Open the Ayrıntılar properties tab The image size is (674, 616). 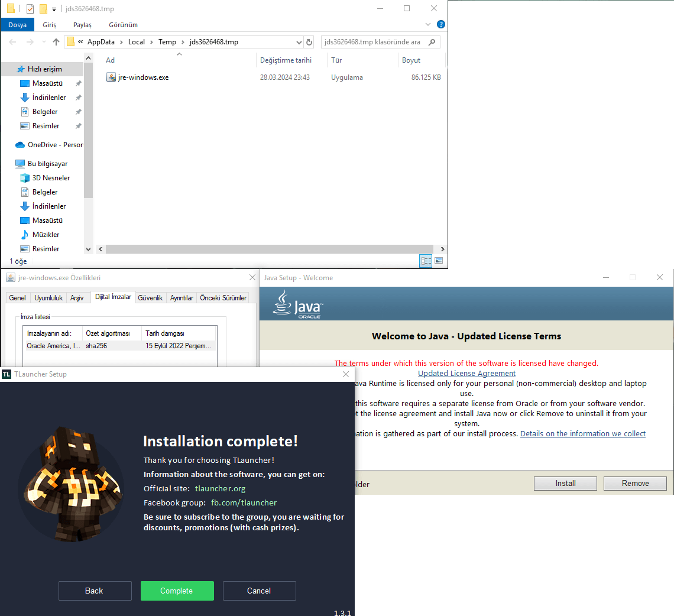[182, 298]
